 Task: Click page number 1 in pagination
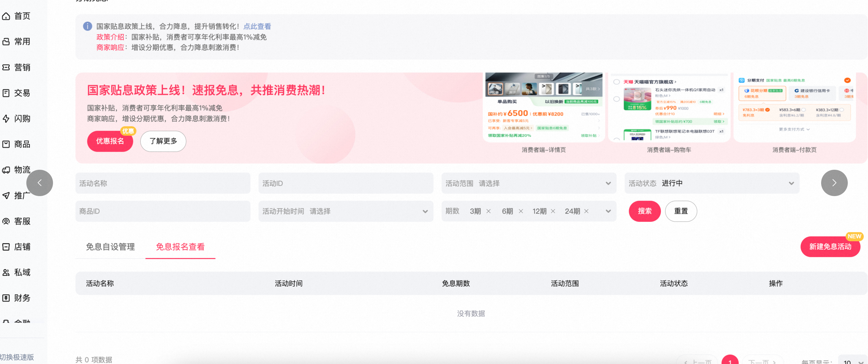point(730,360)
